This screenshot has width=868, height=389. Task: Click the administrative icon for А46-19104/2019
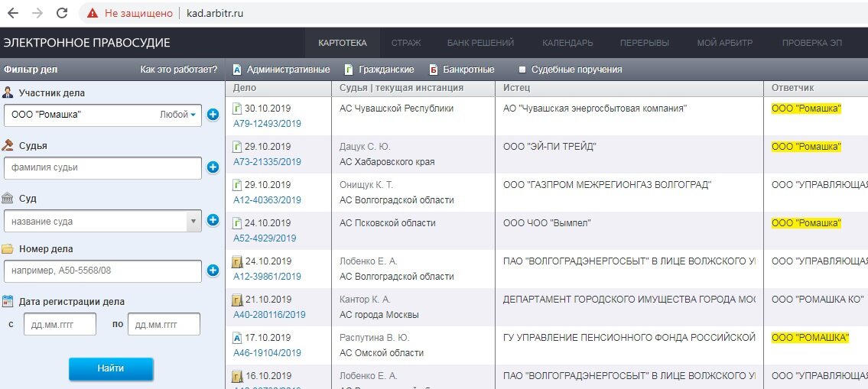[x=237, y=338]
